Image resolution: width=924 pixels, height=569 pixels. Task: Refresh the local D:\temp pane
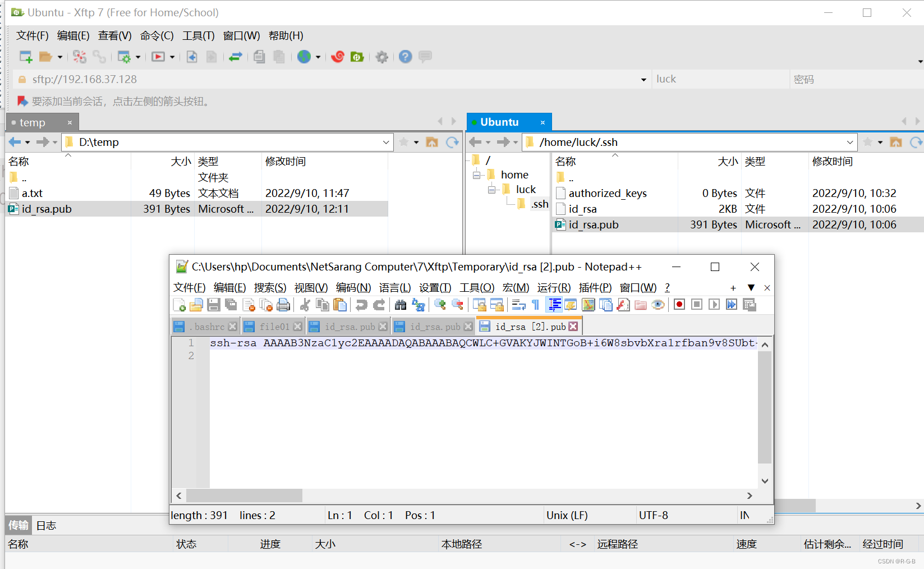(452, 142)
